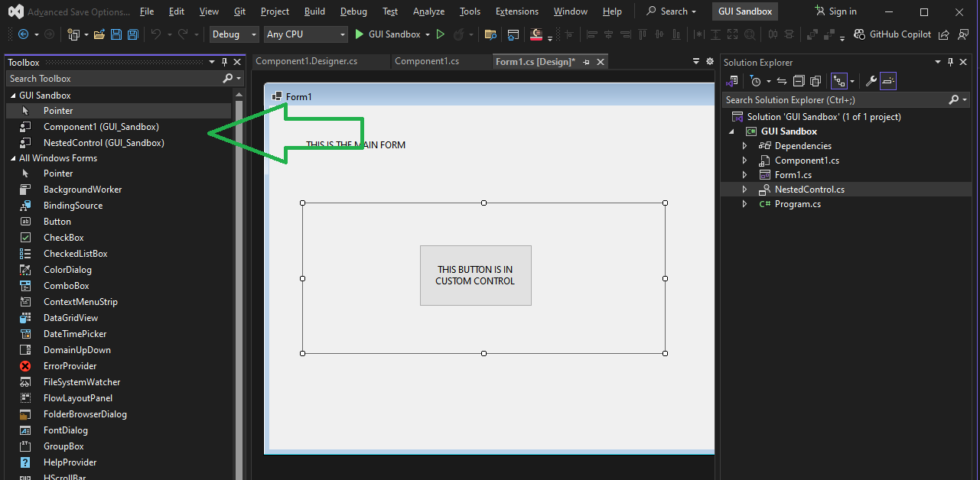Open startup project dropdown beside GUI Sandbox
This screenshot has height=480, width=980.
(x=428, y=34)
